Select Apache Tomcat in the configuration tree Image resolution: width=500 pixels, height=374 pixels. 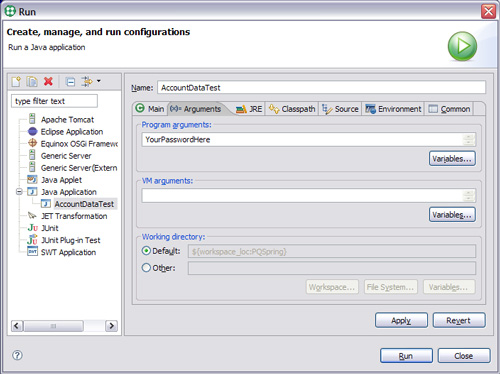[x=67, y=119]
